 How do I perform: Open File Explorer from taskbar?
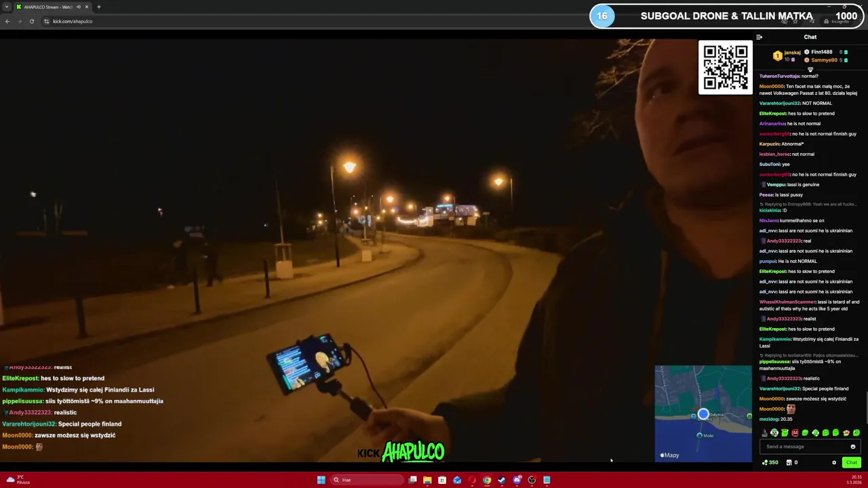point(427,480)
